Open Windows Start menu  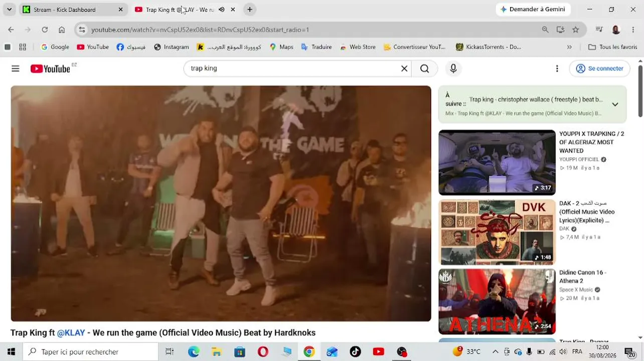(x=11, y=352)
